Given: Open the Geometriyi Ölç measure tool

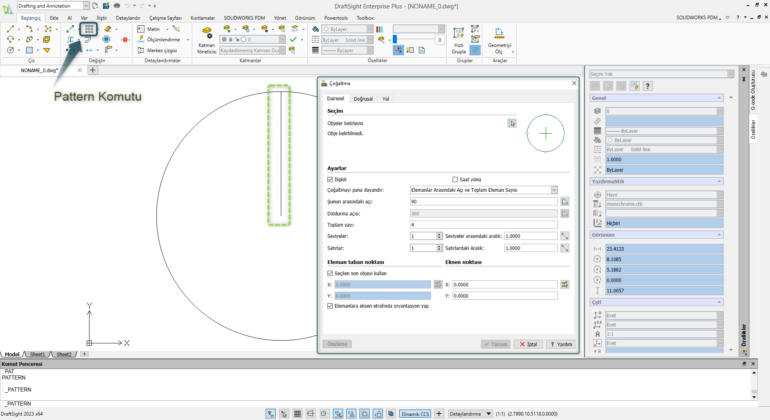Looking at the screenshot, I should point(499,40).
